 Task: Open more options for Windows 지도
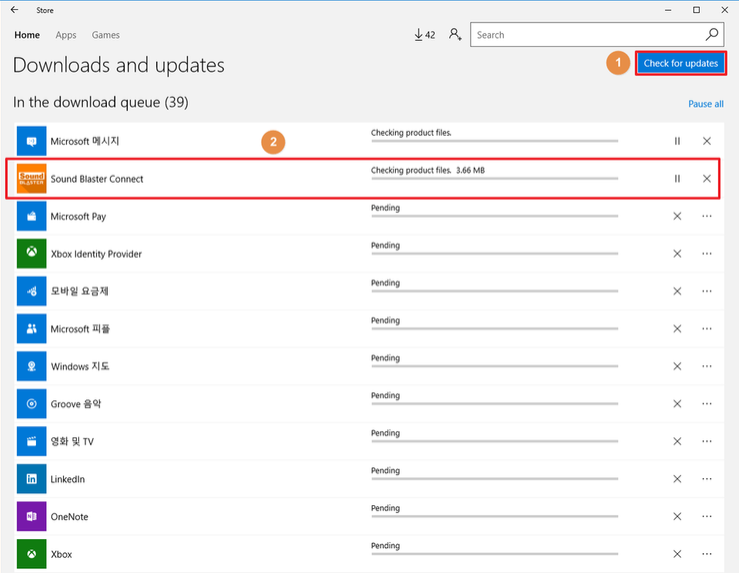coord(707,366)
